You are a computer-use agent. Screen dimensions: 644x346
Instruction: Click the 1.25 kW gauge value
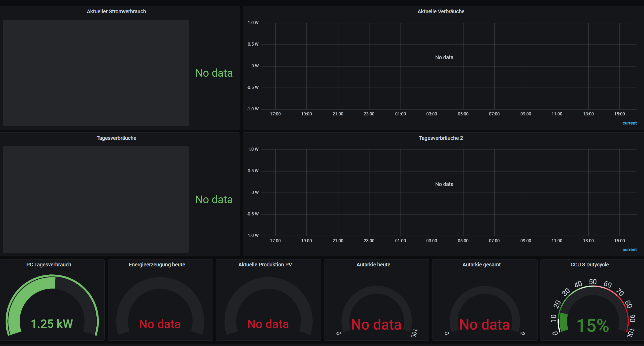click(x=52, y=324)
